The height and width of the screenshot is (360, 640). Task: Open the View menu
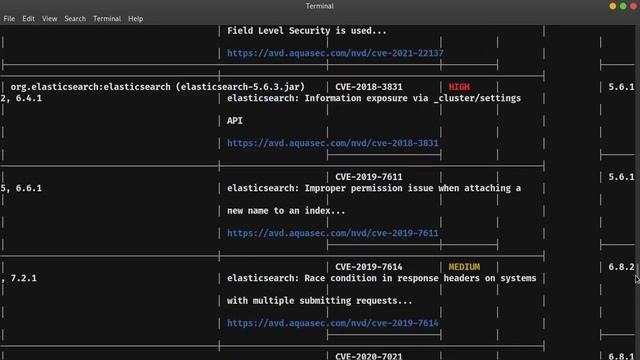click(x=49, y=19)
